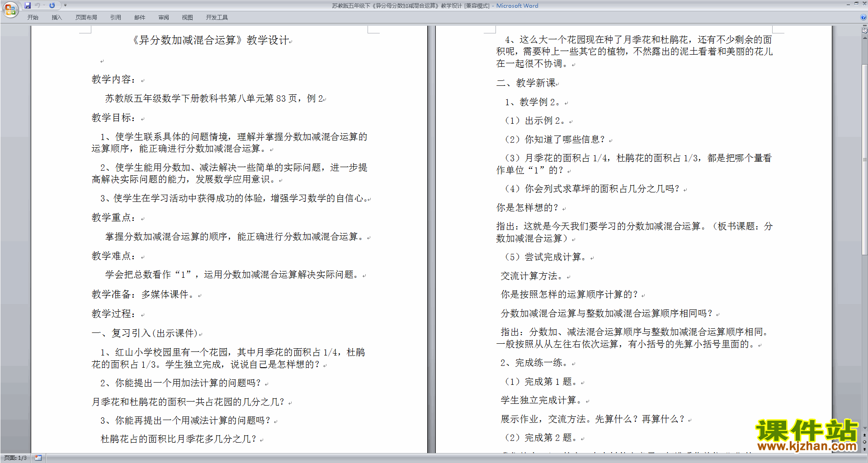
Task: Click the line 掌握分数加减混合运算的顺序
Action: pyautogui.click(x=166, y=237)
